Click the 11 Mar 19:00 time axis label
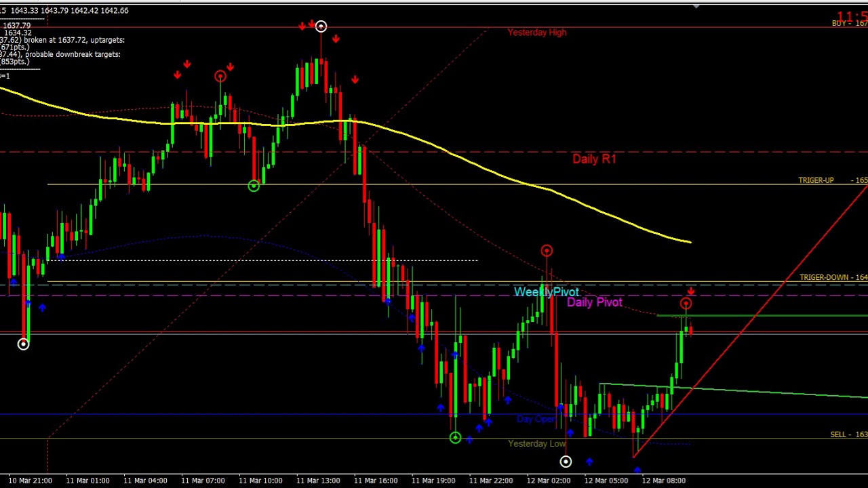Image resolution: width=868 pixels, height=488 pixels. click(x=433, y=481)
